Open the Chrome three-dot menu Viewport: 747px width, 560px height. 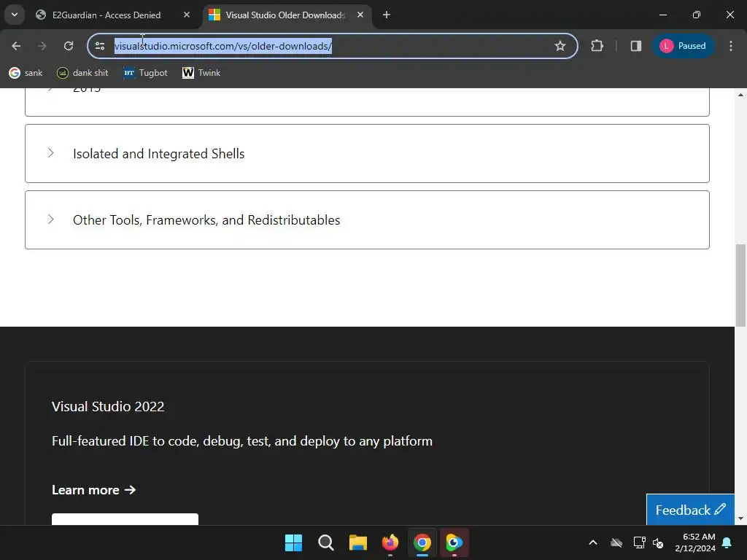(731, 46)
